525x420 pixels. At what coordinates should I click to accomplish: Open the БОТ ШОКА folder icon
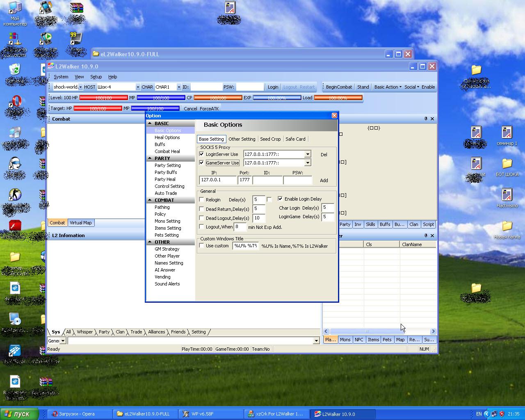pos(507,164)
